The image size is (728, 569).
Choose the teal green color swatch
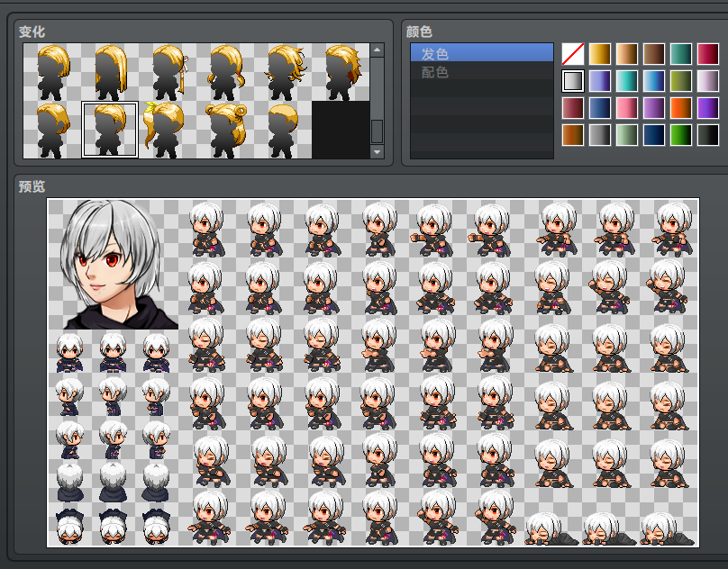pyautogui.click(x=681, y=54)
